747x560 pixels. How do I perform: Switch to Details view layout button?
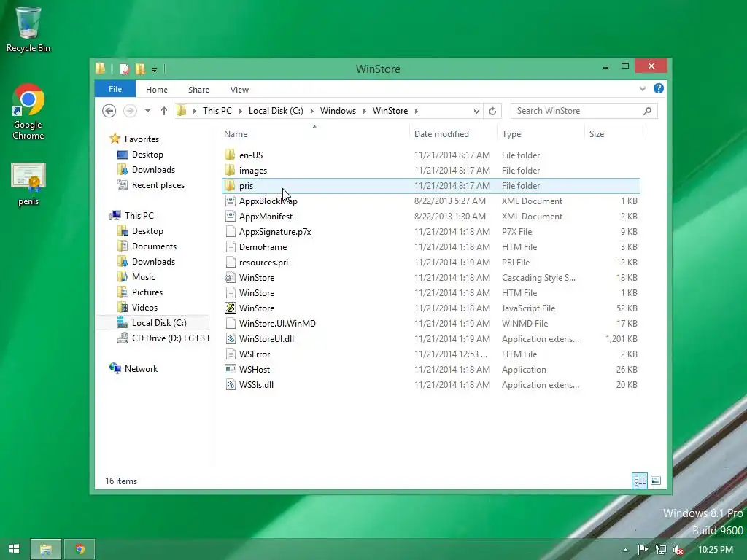(x=639, y=481)
